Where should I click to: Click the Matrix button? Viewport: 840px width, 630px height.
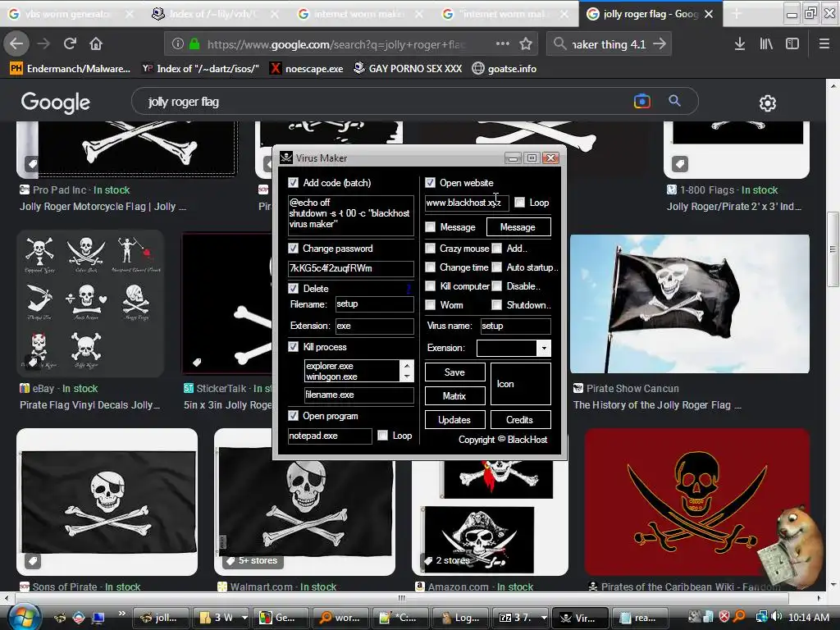pyautogui.click(x=454, y=396)
